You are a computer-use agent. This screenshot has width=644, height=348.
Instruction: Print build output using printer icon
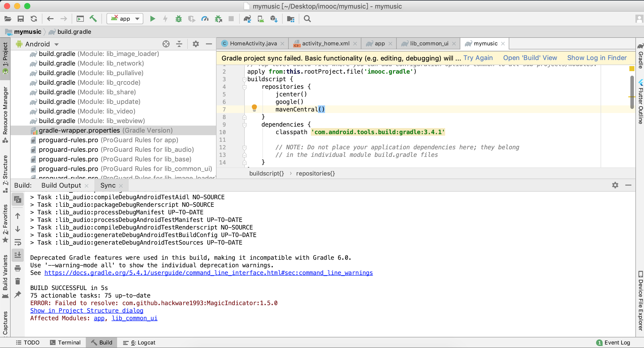click(18, 268)
